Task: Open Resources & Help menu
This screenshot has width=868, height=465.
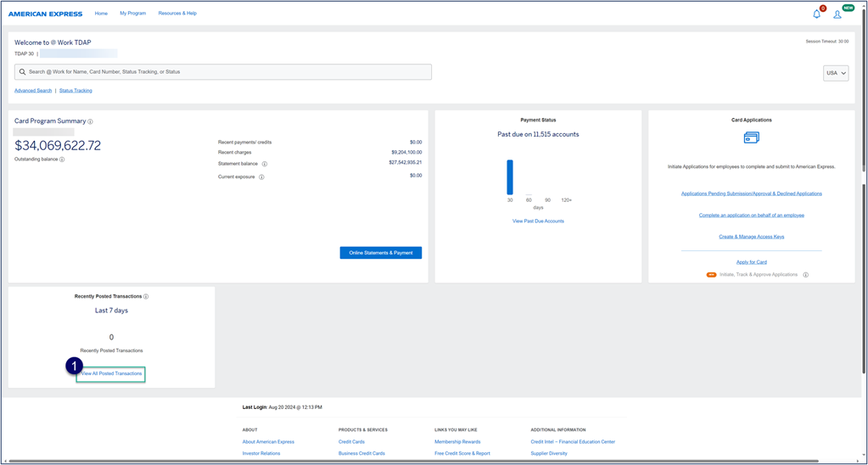Action: coord(177,14)
